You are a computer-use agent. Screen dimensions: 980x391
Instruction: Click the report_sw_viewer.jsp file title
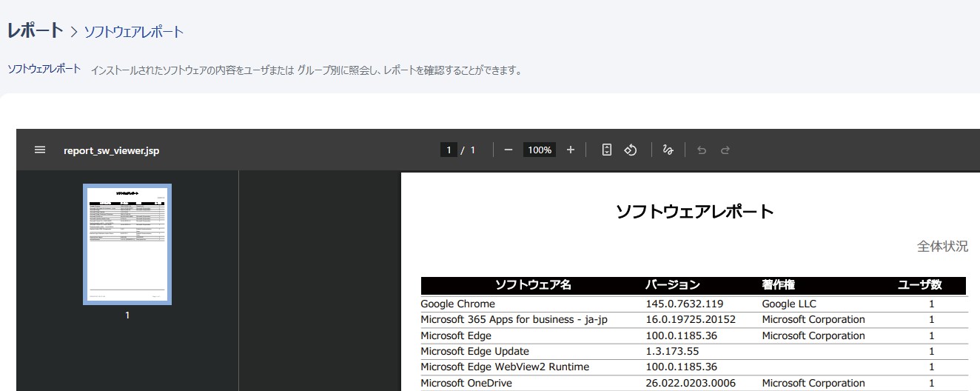point(112,150)
